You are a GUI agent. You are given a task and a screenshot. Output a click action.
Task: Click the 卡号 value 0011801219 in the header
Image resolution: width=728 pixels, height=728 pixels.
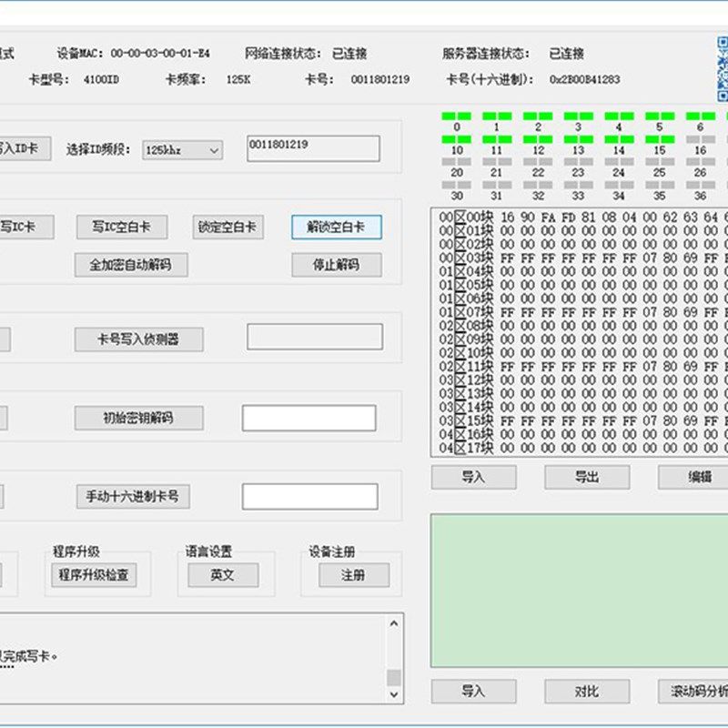click(x=380, y=80)
